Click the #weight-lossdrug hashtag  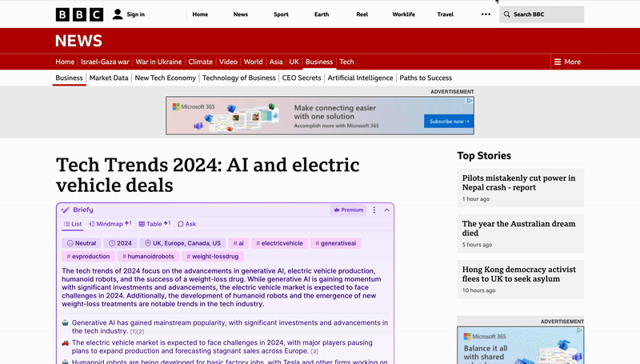(x=213, y=256)
